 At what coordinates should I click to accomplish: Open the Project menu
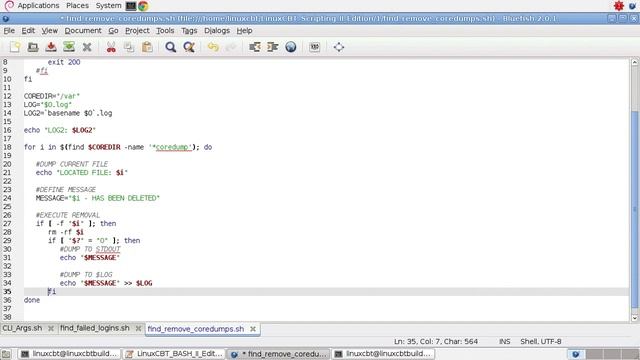[x=137, y=31]
